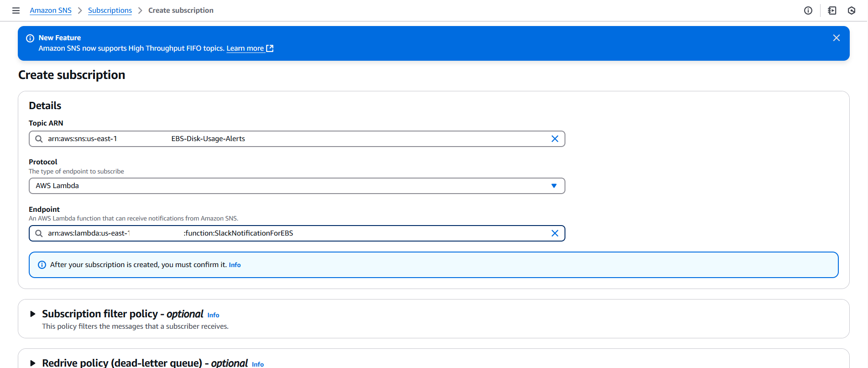Follow the Learn more link
This screenshot has height=368, width=868.
point(245,48)
